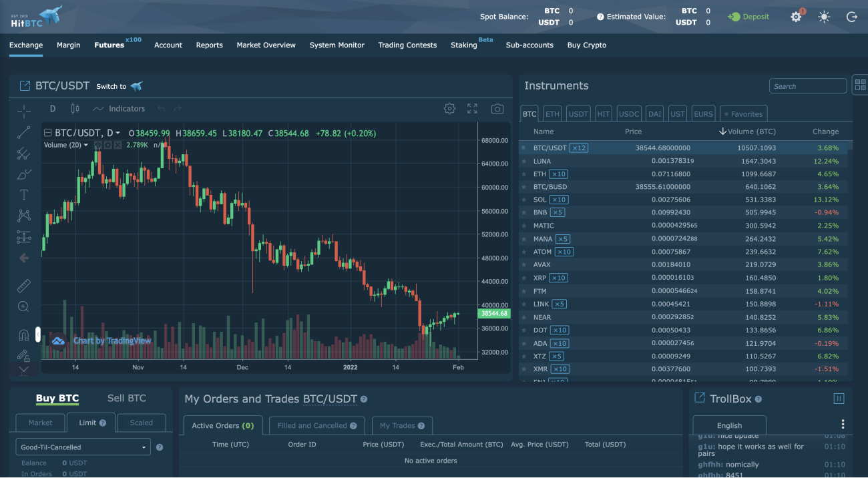Image resolution: width=868 pixels, height=478 pixels.
Task: Select the Market order tab
Action: tap(40, 423)
